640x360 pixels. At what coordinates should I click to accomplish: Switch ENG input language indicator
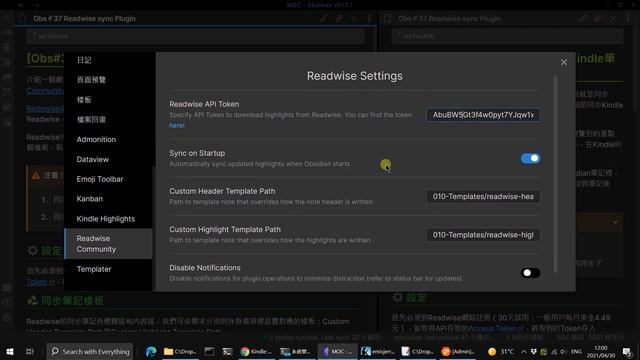pyautogui.click(x=576, y=351)
